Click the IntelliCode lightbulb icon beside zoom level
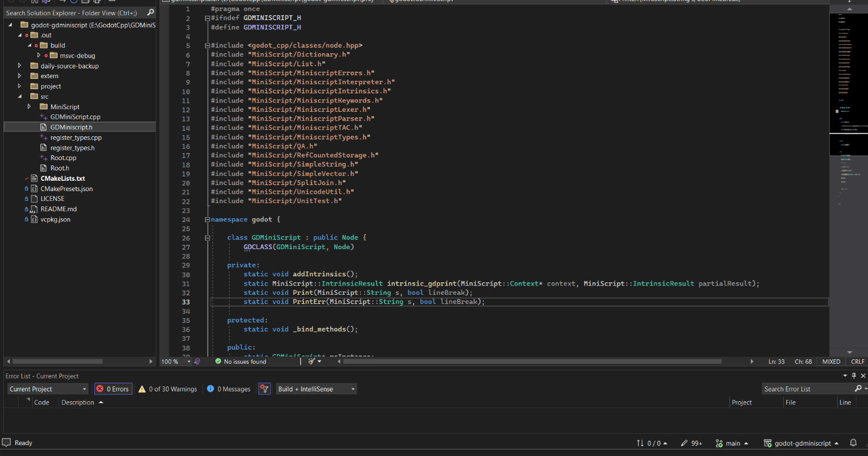This screenshot has width=868, height=456. pyautogui.click(x=197, y=362)
